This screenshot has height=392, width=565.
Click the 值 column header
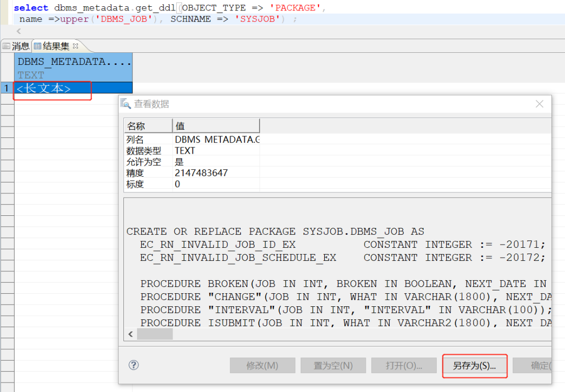coord(216,126)
